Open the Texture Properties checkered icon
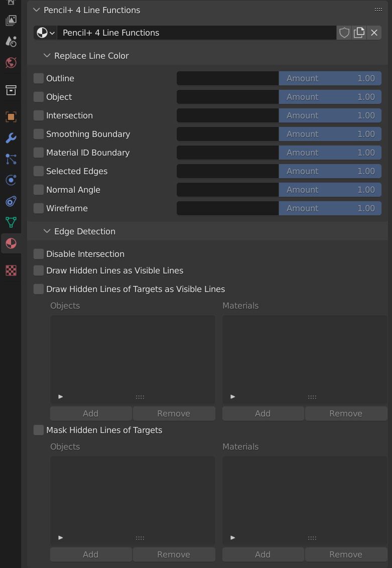The image size is (392, 568). tap(11, 270)
